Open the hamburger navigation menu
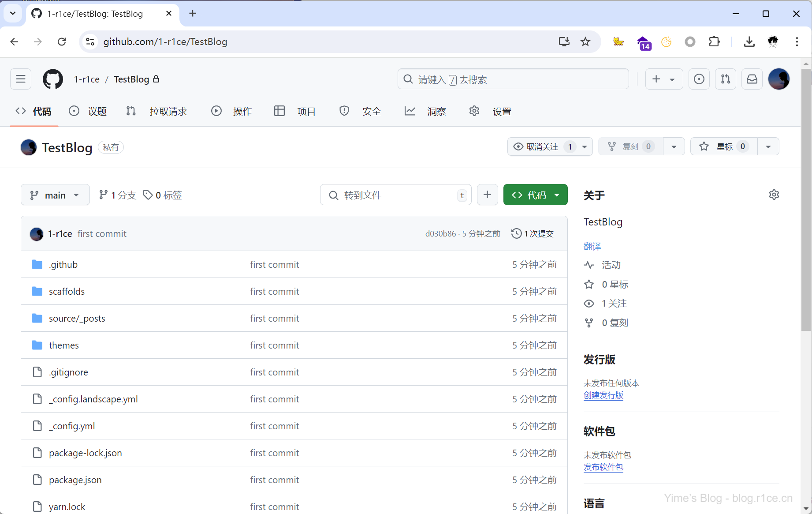 click(21, 79)
